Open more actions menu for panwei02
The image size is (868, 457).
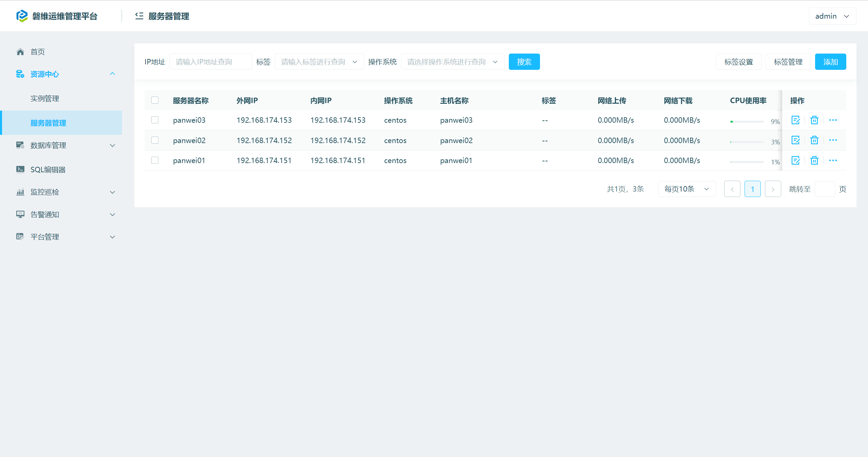(833, 140)
